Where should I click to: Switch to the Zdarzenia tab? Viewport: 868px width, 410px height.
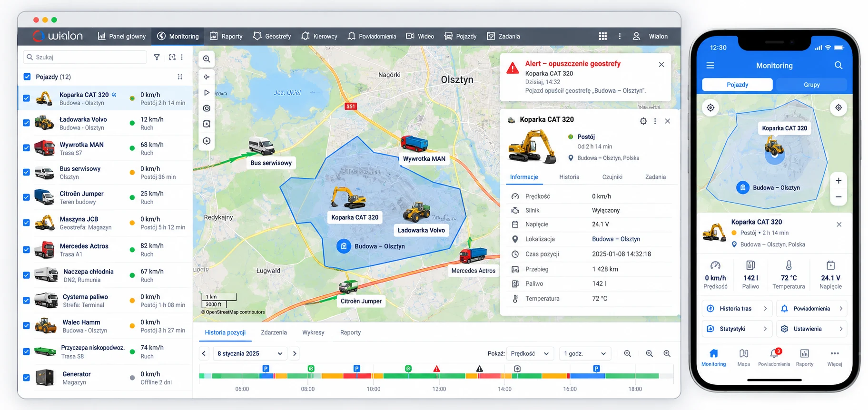pos(274,332)
